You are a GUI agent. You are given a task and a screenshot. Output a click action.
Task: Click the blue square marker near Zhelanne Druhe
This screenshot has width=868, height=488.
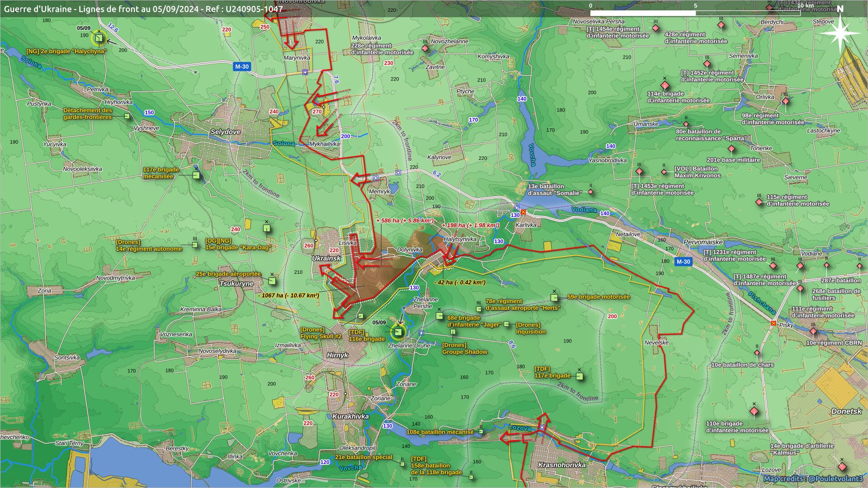[x=421, y=333]
